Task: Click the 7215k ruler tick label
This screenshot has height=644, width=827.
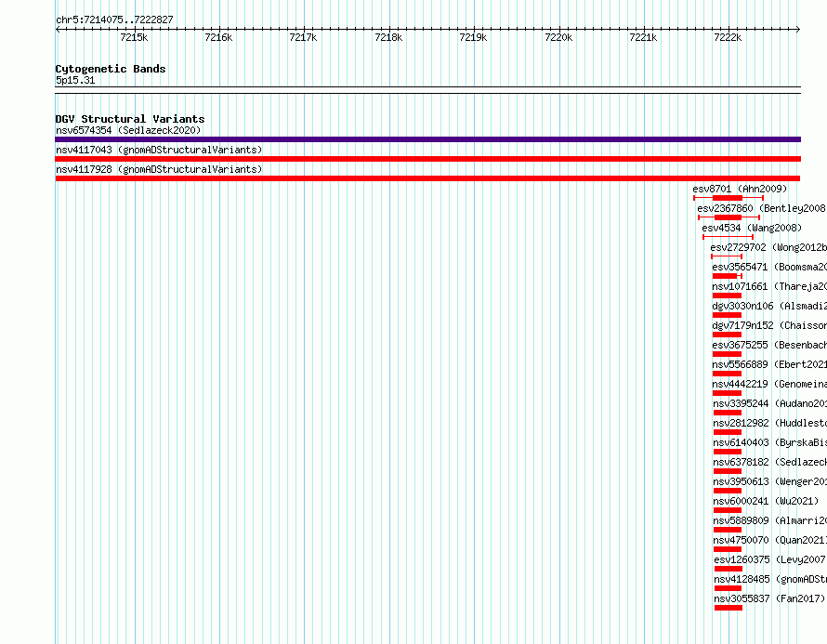Action: coord(134,37)
